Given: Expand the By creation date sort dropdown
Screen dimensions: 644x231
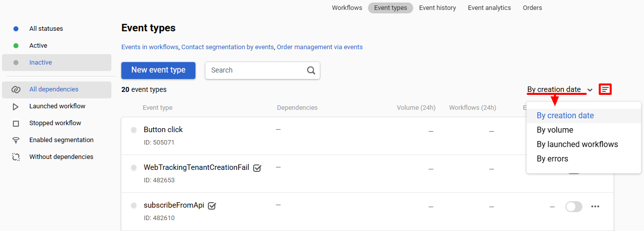Looking at the screenshot, I should point(560,89).
